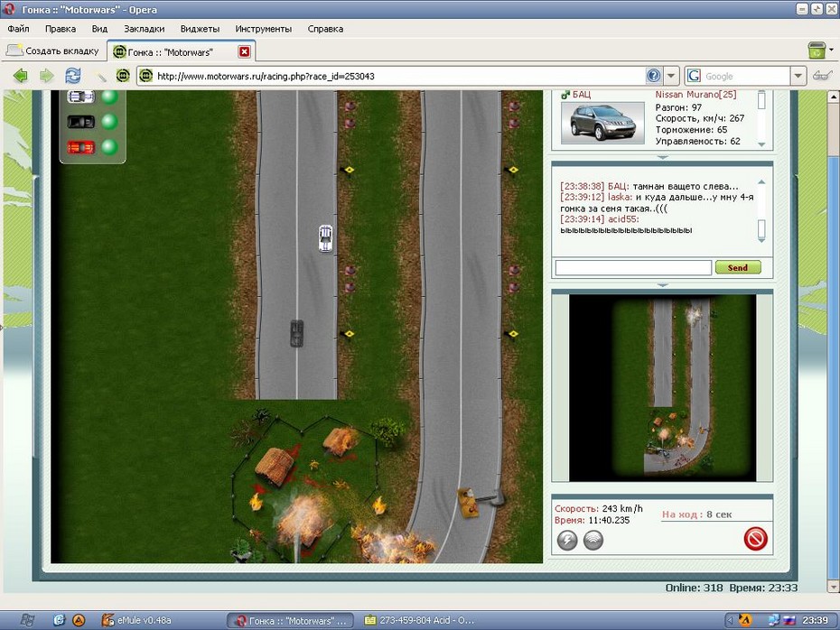Launch Internet Explorer from quick launch
This screenshot has height=630, width=840.
59,620
